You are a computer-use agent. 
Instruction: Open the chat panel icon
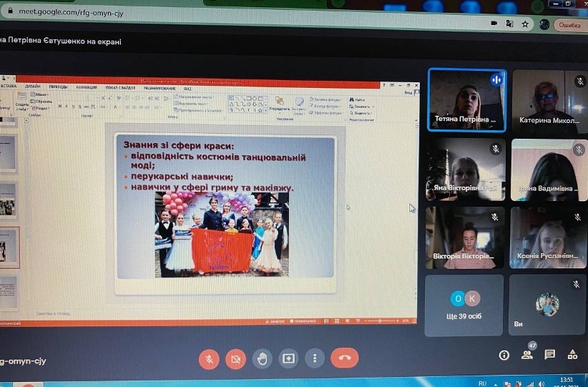tap(550, 354)
